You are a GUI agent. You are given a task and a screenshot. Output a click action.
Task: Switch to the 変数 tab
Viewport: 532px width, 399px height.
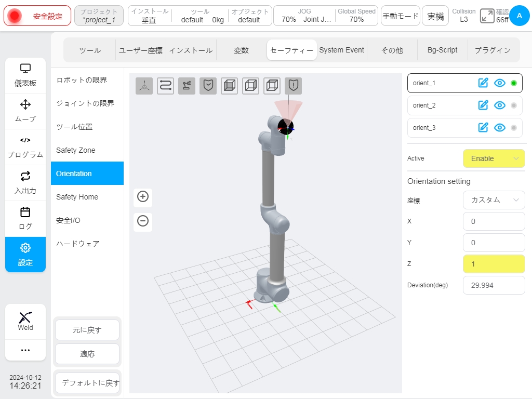pyautogui.click(x=241, y=50)
